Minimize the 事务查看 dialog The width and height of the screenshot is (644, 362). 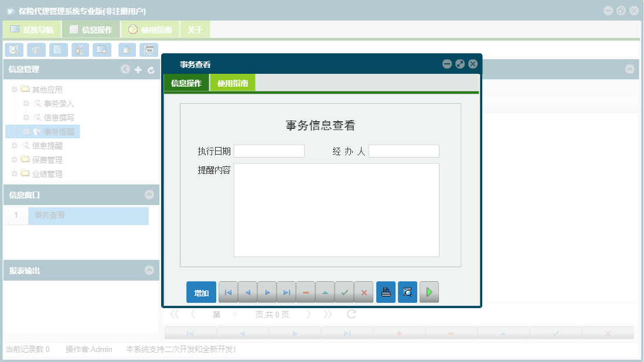[447, 64]
